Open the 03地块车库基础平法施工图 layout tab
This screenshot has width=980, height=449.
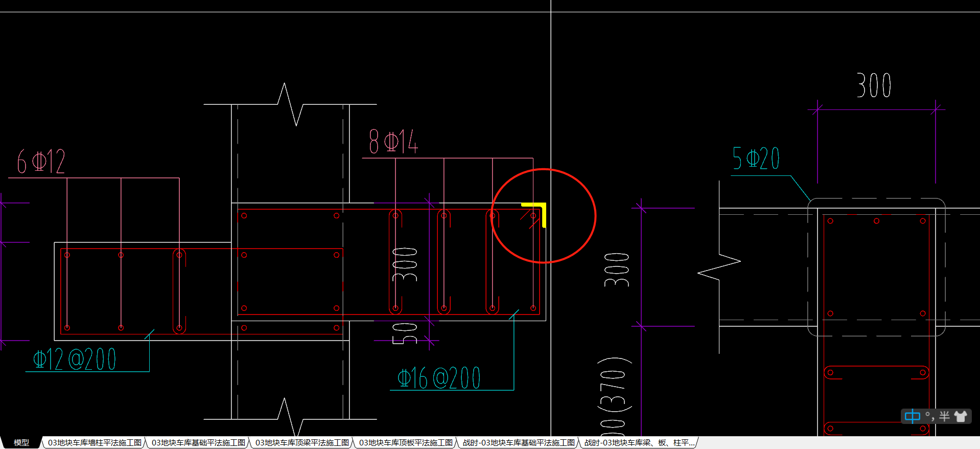click(198, 442)
